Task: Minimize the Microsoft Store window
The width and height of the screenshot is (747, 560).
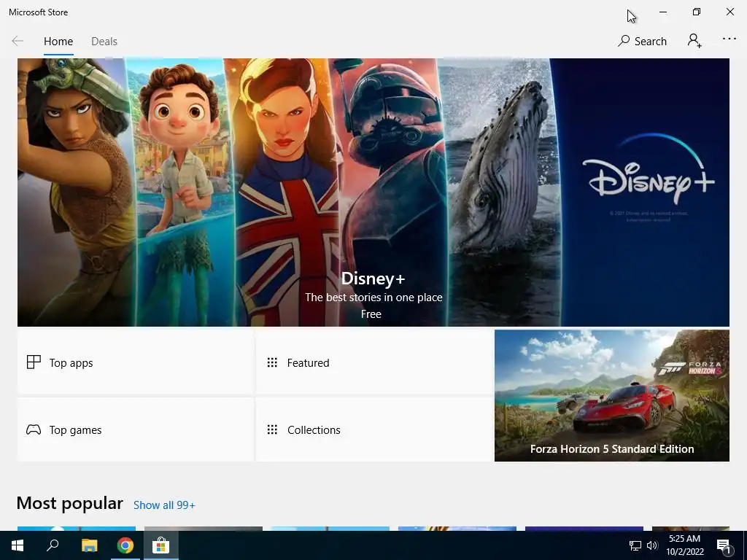Action: point(662,12)
